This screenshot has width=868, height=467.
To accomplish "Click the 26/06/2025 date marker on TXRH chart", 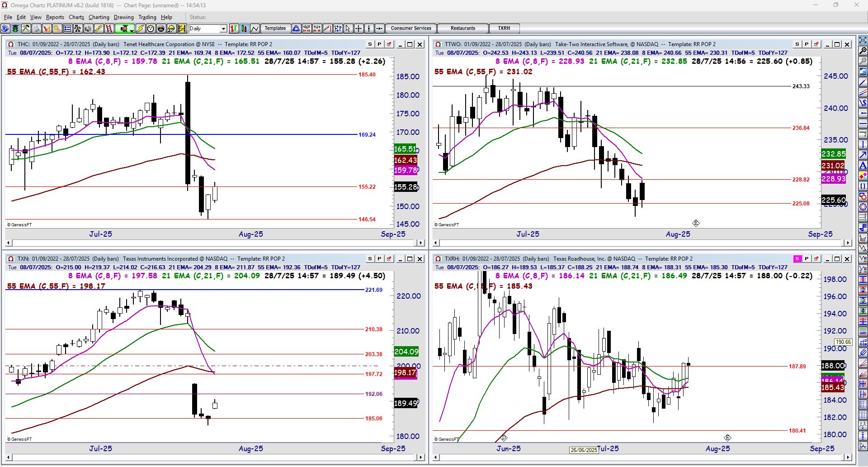I will click(x=584, y=450).
